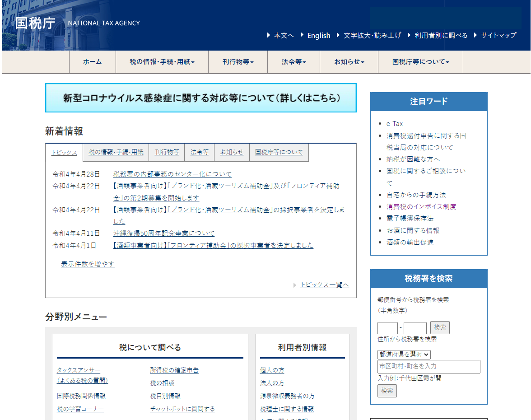Click the postal code input field
531x420 pixels.
coord(387,327)
